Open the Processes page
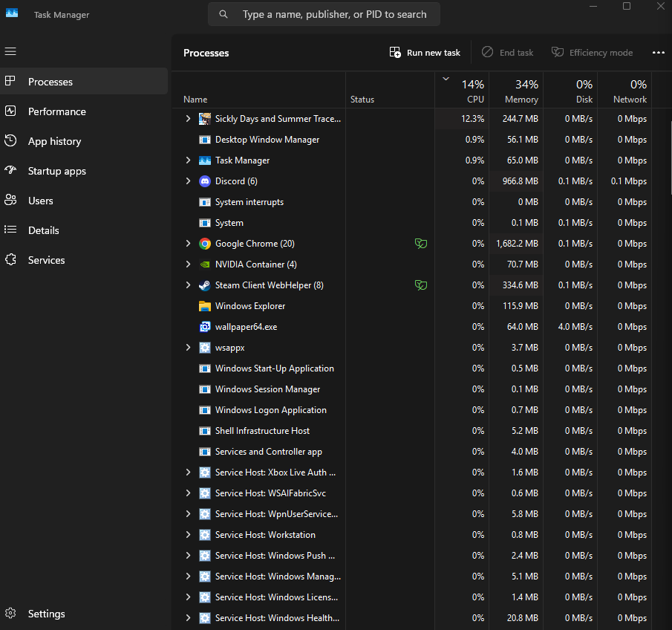This screenshot has width=672, height=630. coord(84,81)
